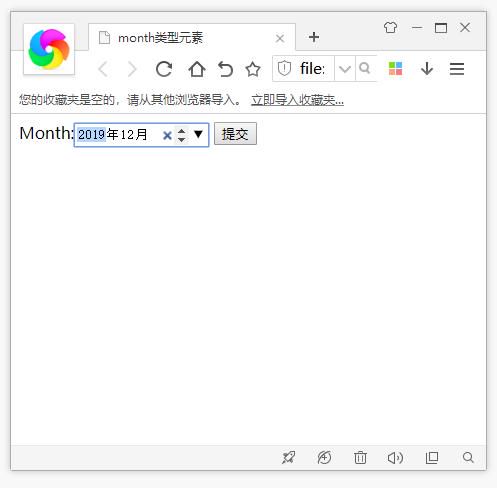Viewport: 497px width, 488px height.
Task: Mute sound using the speaker icon
Action: point(395,458)
